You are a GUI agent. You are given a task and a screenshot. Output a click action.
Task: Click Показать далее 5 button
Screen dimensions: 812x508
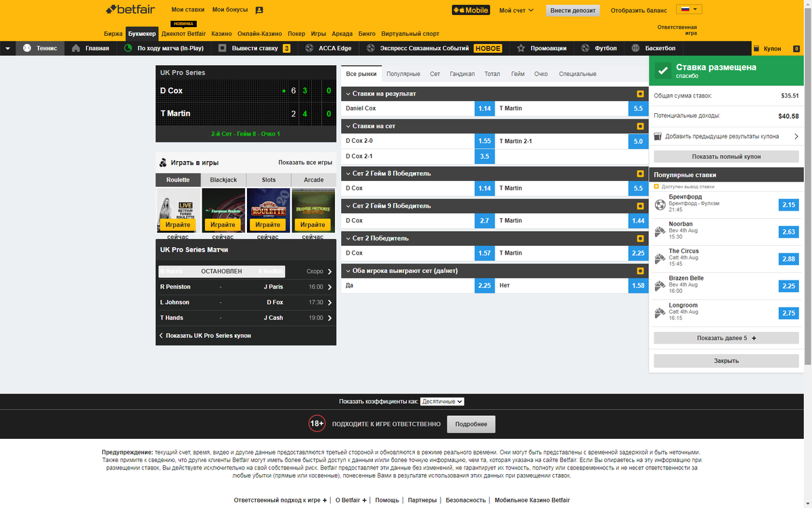(x=726, y=338)
